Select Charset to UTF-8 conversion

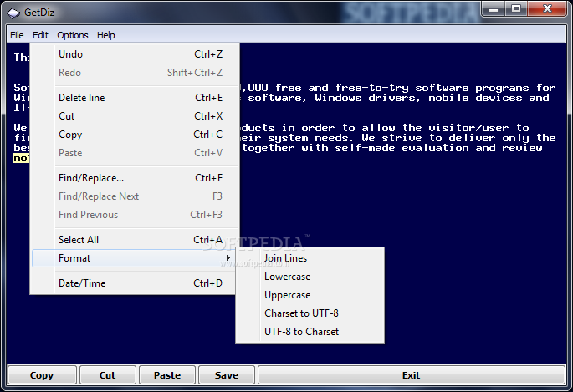click(x=310, y=313)
